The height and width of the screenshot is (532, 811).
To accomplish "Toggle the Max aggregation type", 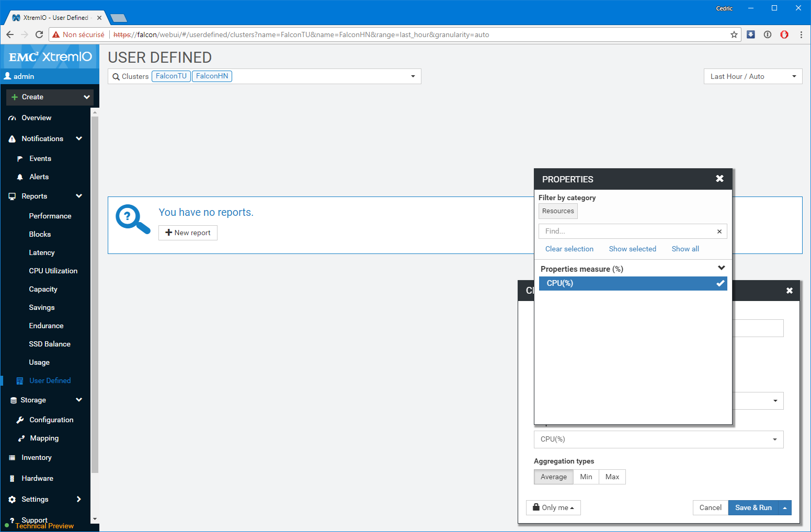I will pos(612,477).
